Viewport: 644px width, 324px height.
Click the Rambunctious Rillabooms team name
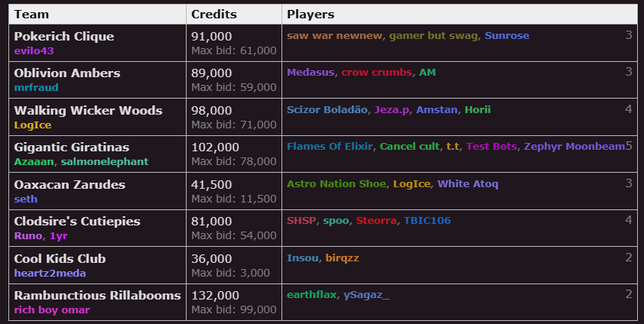[97, 296]
